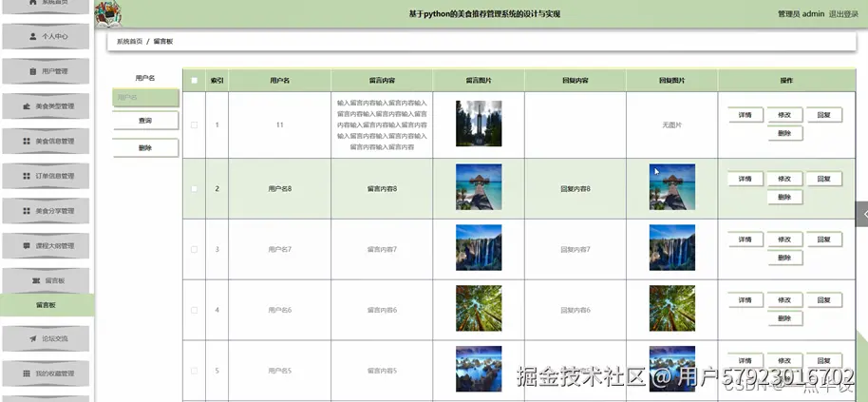Click the person icon beside 个人中心
Viewport: 868px width, 402px height.
32,36
